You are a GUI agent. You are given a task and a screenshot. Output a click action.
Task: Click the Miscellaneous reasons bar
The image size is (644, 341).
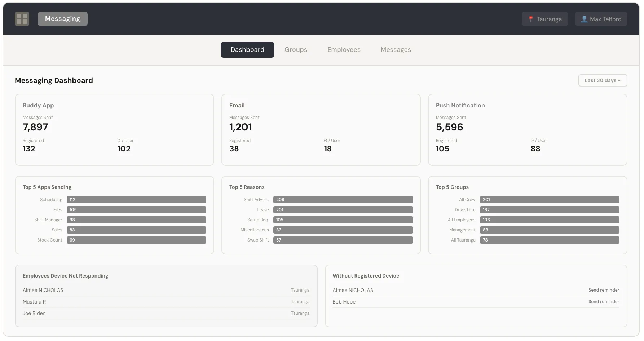pos(343,230)
